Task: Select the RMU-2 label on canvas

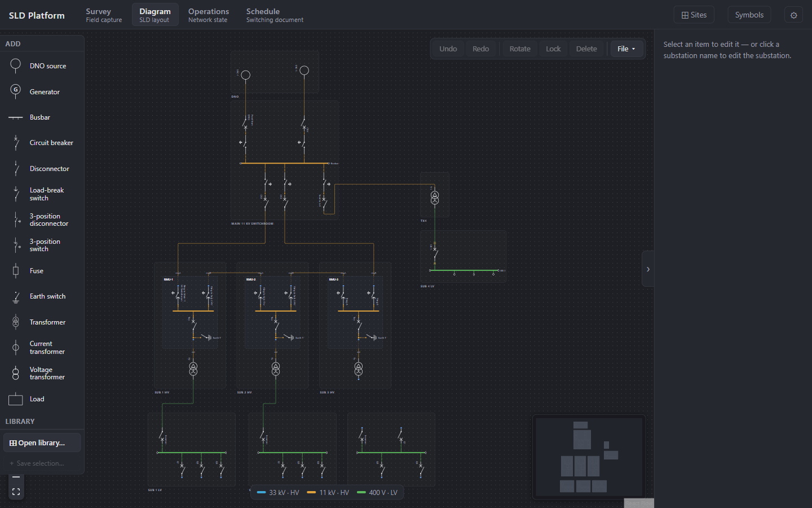Action: (x=251, y=279)
